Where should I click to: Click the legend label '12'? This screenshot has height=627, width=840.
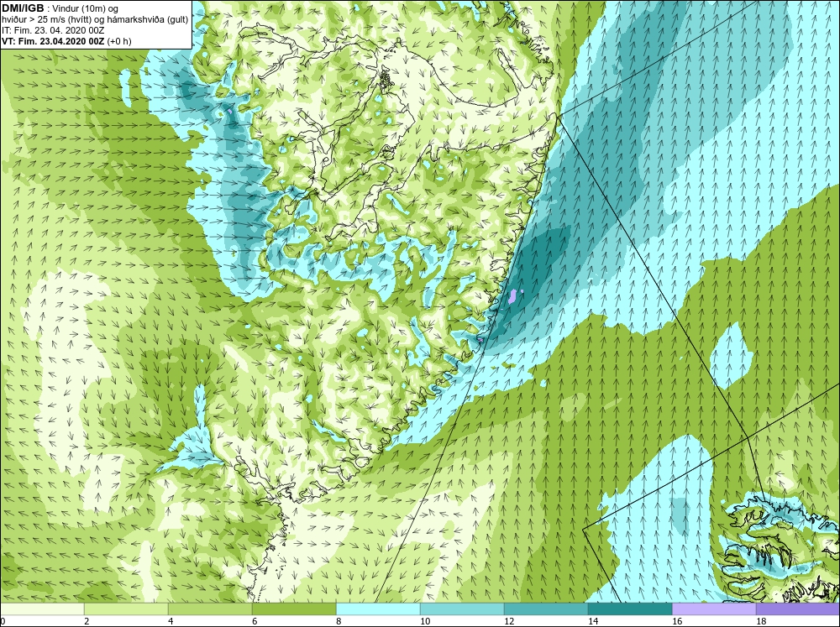[509, 621]
